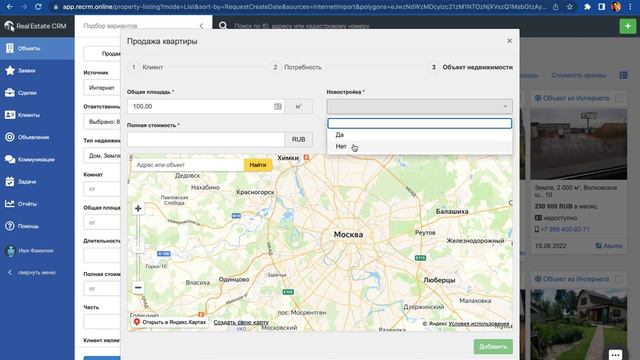Select "Нет" option in new-building dropdown
The width and height of the screenshot is (640, 360).
(x=420, y=146)
